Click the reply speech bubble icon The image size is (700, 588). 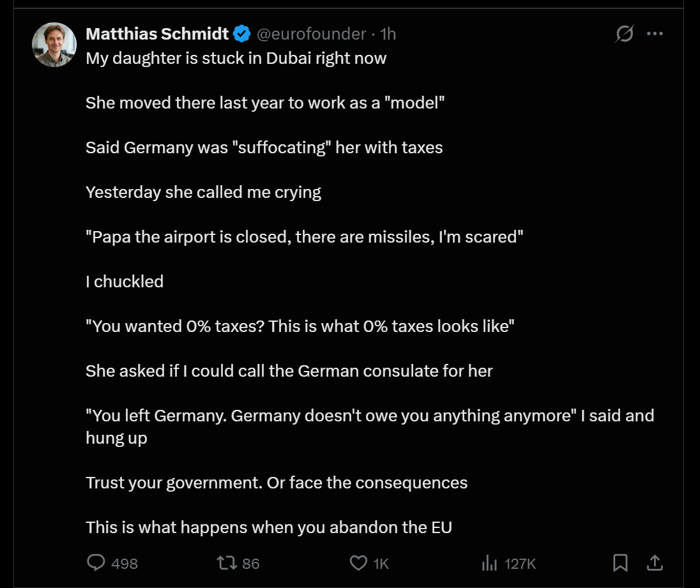(x=96, y=562)
